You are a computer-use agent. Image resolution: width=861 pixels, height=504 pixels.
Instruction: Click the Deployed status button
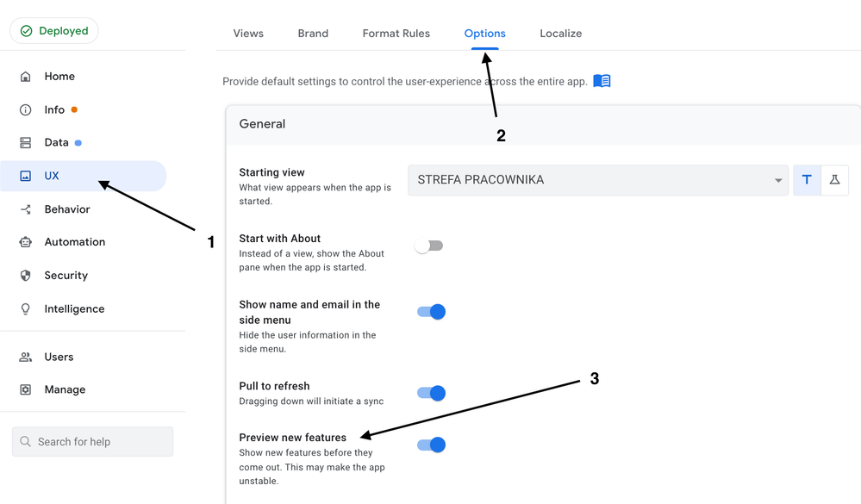tap(53, 31)
